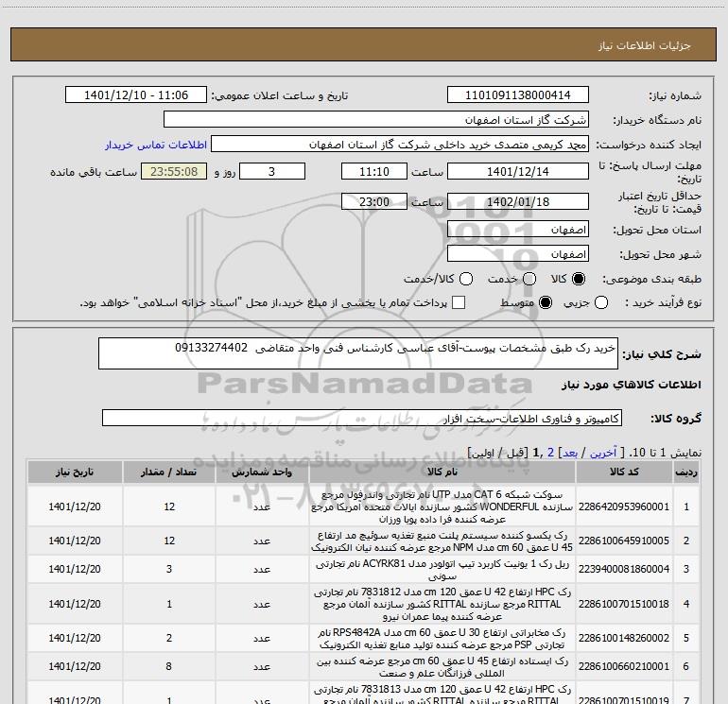Click product code 2286100645910005
728x704 pixels.
[x=624, y=541]
